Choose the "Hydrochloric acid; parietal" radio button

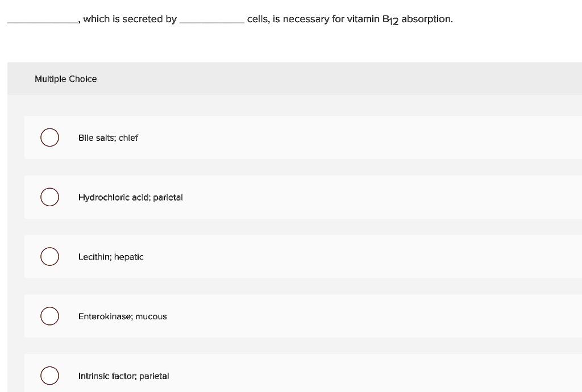(49, 197)
